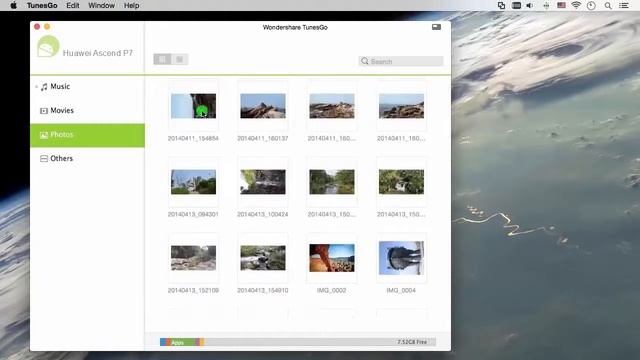640x360 pixels.
Task: Open the Wi-Fi status menu
Action: click(x=576, y=5)
